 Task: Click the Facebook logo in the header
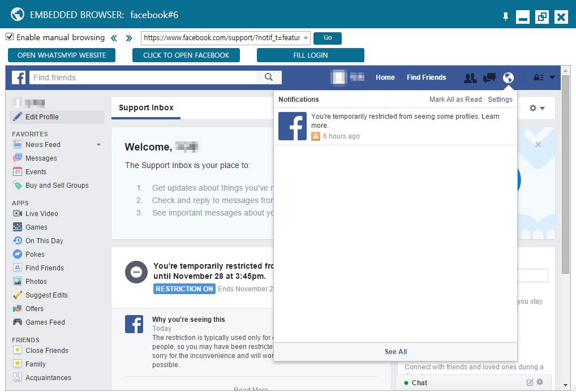click(18, 77)
